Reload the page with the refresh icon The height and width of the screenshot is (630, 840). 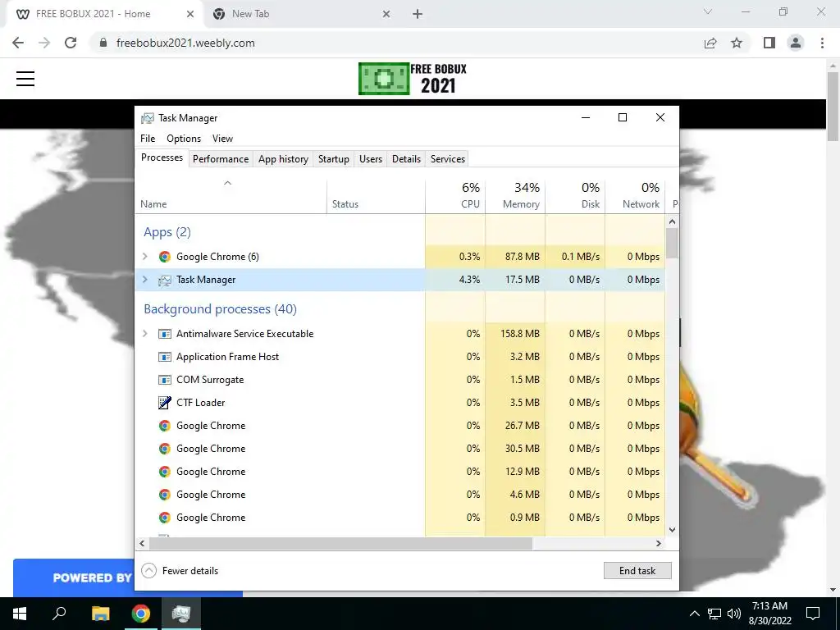point(71,43)
